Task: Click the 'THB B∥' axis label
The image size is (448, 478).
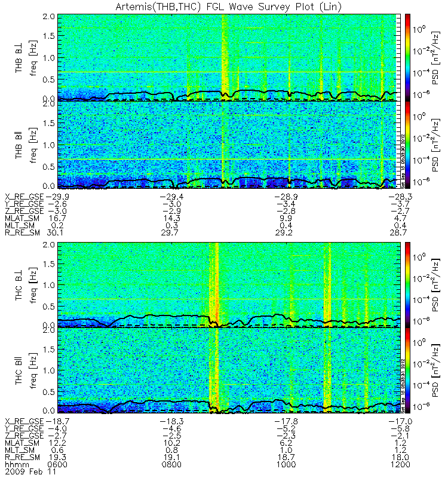Action: point(19,146)
